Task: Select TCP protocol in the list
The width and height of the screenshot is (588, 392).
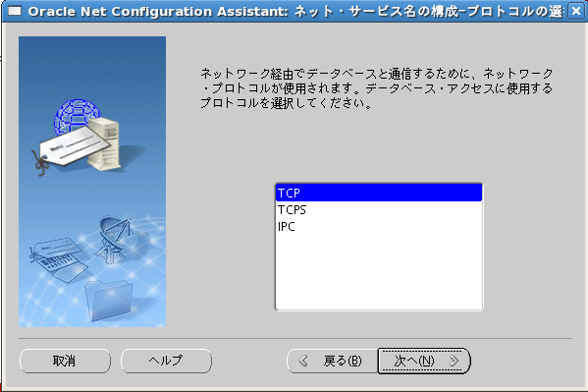Action: [379, 193]
